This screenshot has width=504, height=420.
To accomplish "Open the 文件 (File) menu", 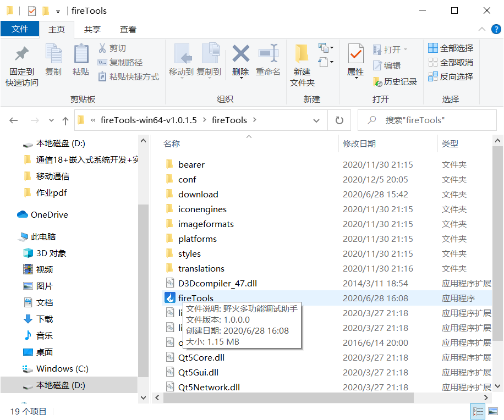I will click(20, 29).
